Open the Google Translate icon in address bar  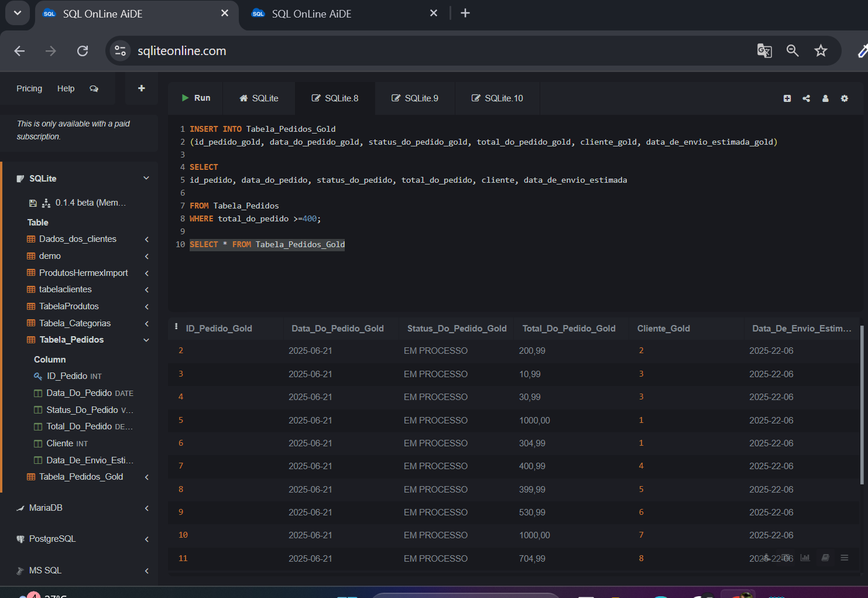764,51
